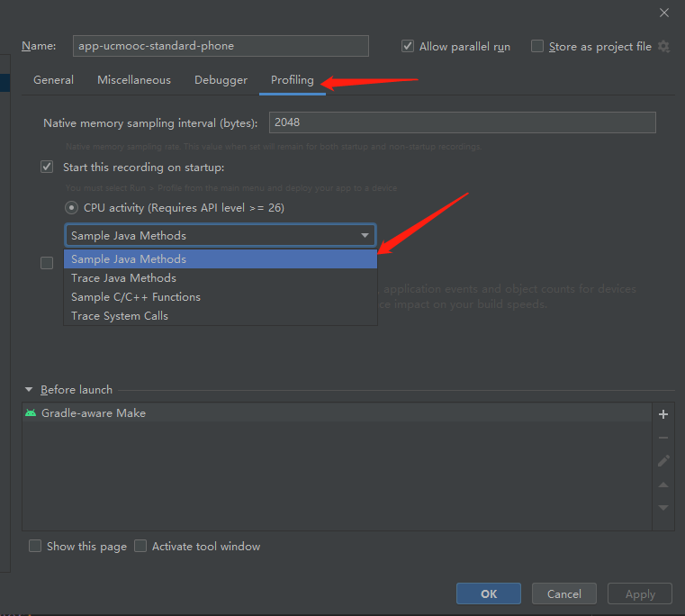685x616 pixels.
Task: Enable the Show this page checkbox
Action: (x=35, y=546)
